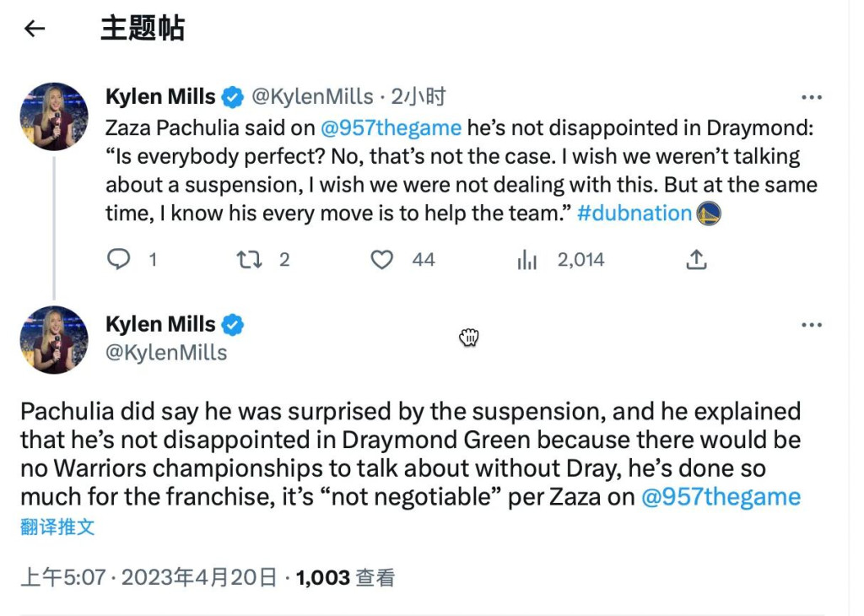Open @957thegame mention in second tweet
The height and width of the screenshot is (616, 864).
point(721,497)
